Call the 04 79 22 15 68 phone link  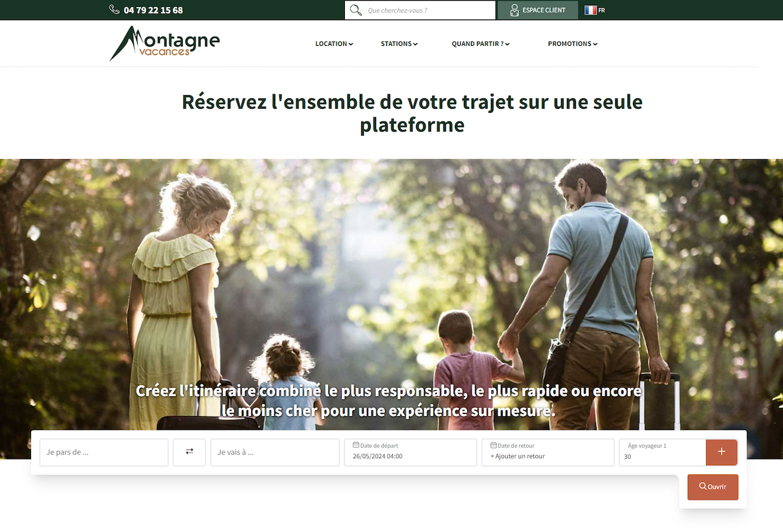(153, 10)
